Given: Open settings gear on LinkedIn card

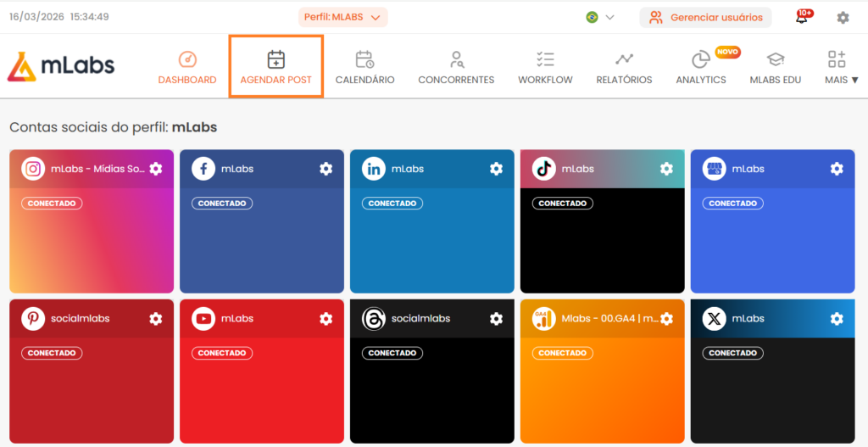Looking at the screenshot, I should 496,169.
